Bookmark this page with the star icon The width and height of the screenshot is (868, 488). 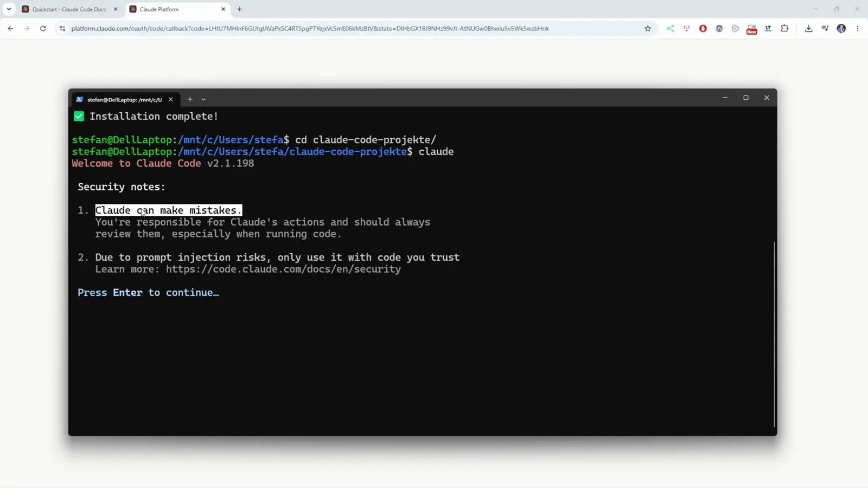click(648, 29)
